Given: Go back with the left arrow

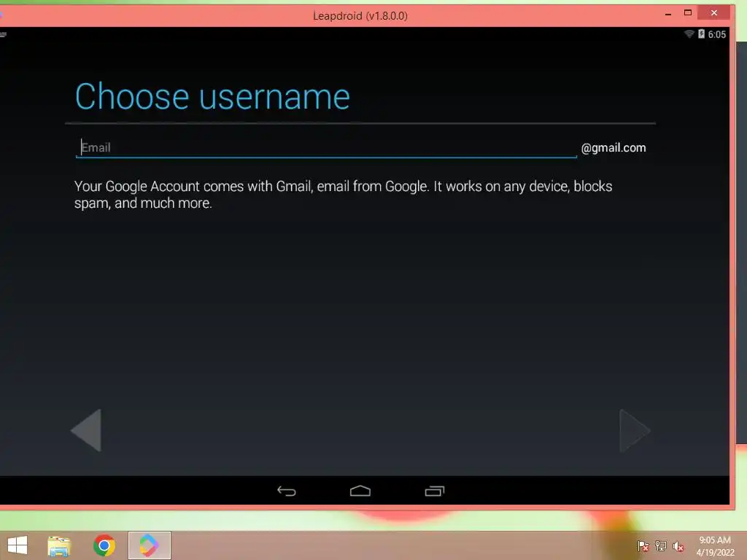Looking at the screenshot, I should tap(86, 430).
